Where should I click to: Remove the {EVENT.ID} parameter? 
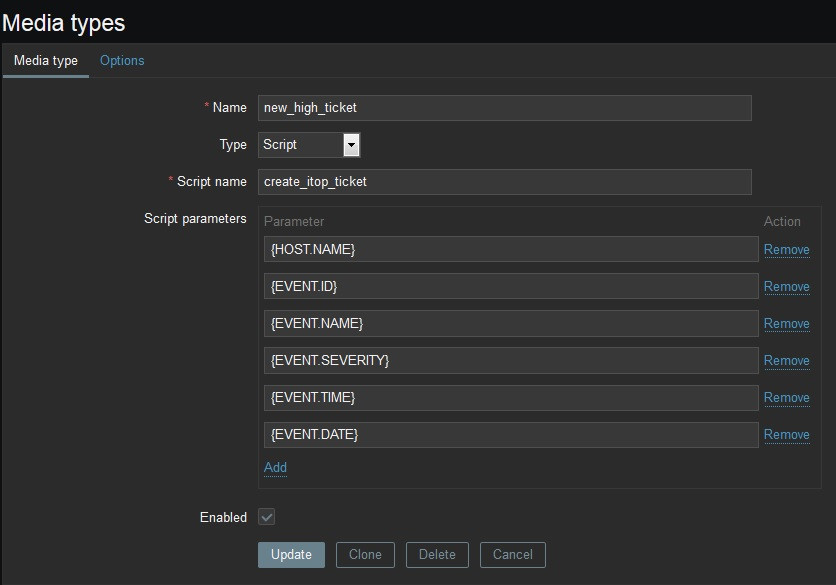[786, 287]
